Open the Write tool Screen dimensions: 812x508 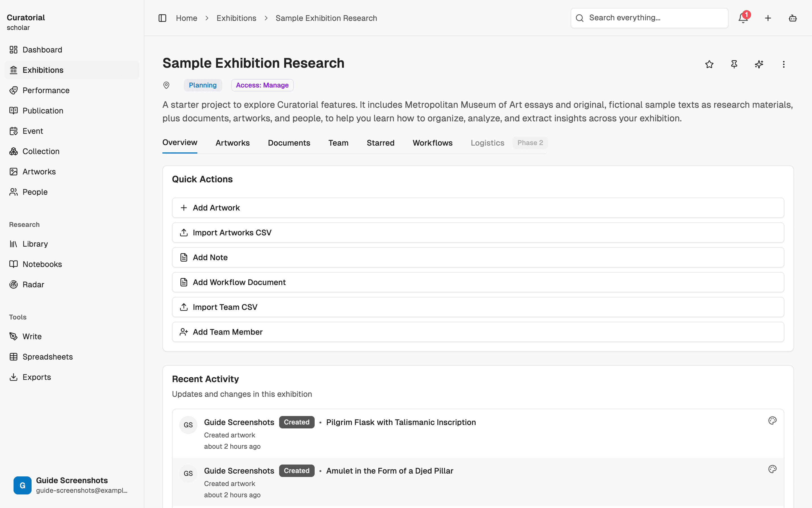[x=72, y=336]
